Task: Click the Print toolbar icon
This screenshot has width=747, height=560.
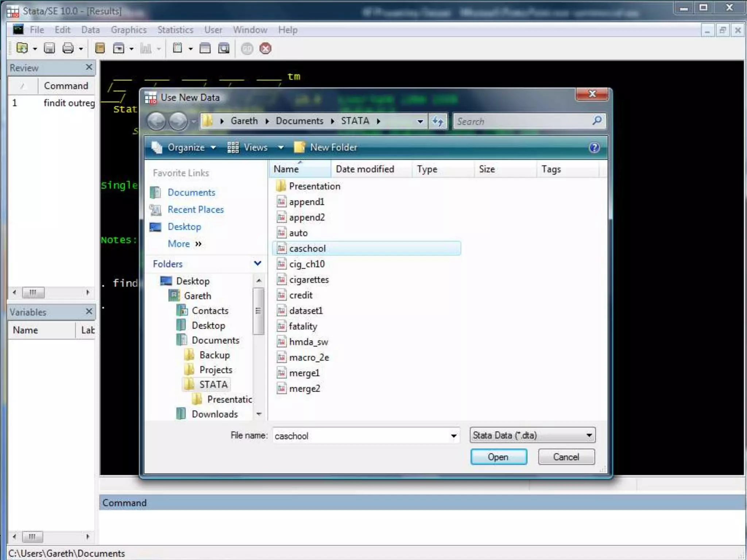Action: tap(68, 48)
